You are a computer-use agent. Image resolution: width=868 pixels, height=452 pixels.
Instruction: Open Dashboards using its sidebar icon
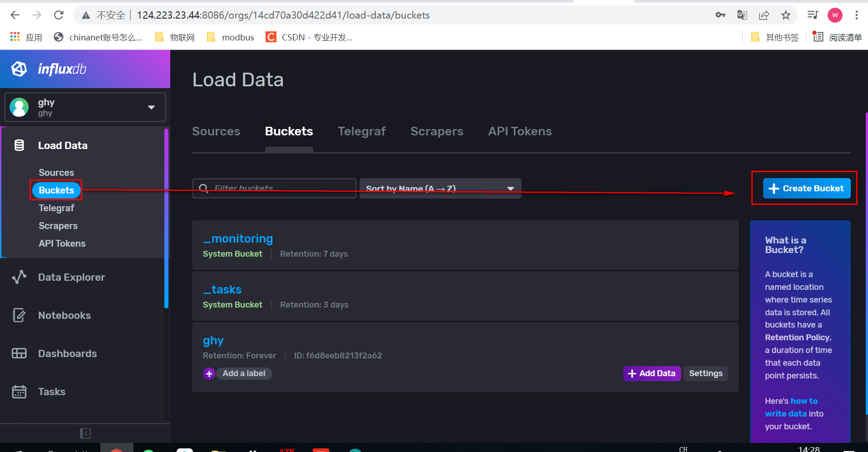coord(19,353)
